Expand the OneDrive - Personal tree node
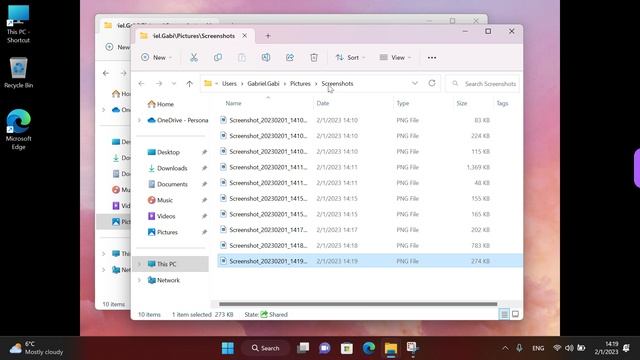The image size is (640, 360). pos(139,120)
